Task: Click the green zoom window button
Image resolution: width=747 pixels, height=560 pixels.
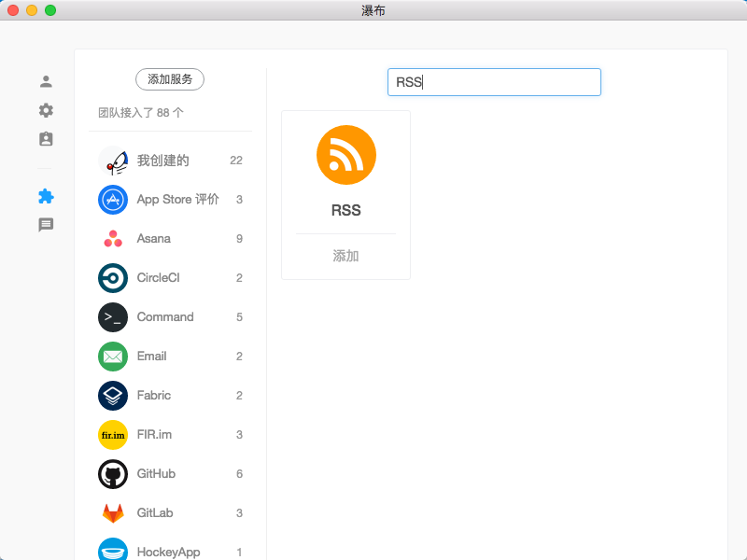Action: [x=50, y=10]
